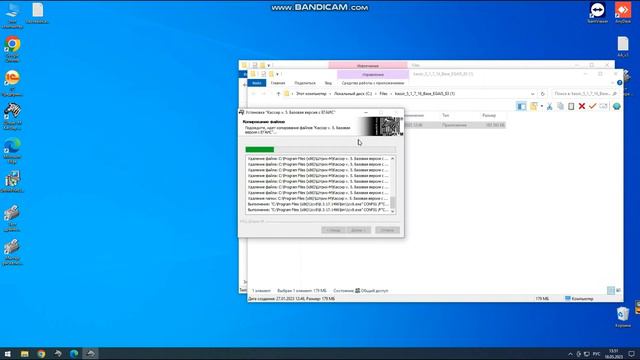
Task: Open Windows Start menu
Action: 8,353
